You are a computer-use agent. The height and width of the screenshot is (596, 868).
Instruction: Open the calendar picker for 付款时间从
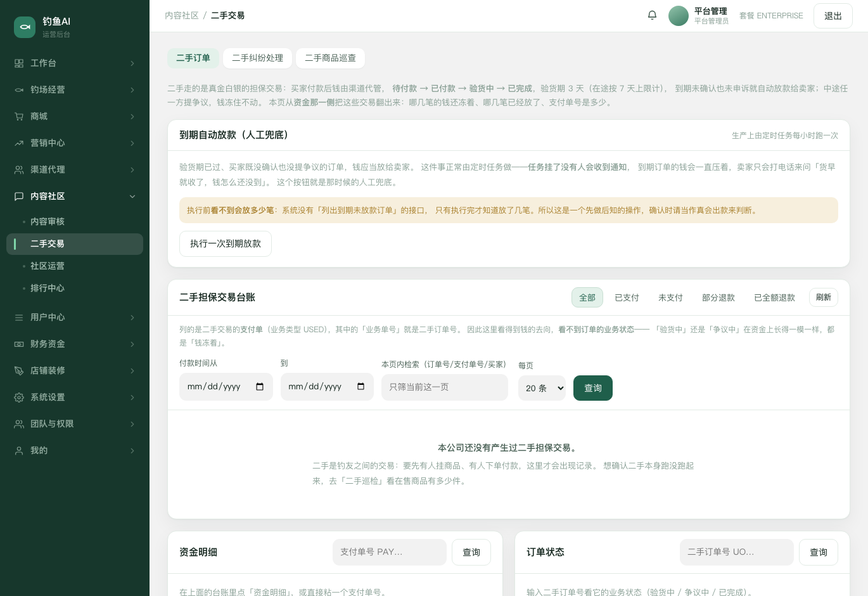coord(260,387)
